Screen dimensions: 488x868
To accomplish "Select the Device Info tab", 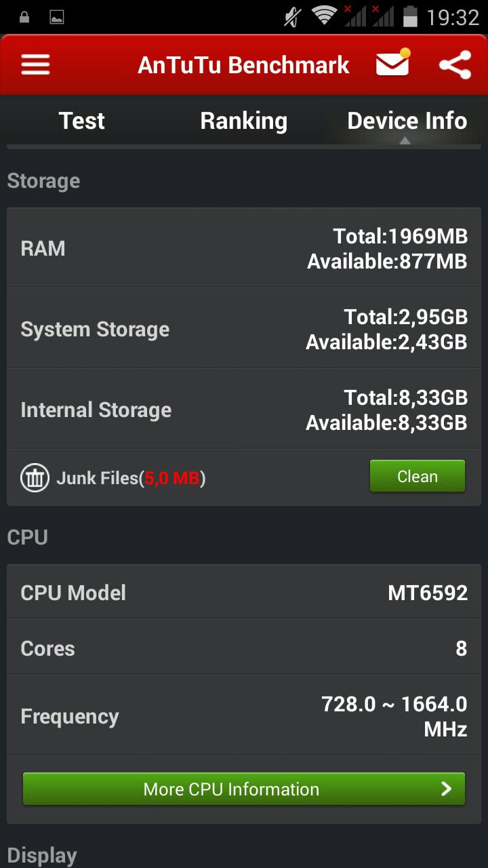I will [x=407, y=121].
